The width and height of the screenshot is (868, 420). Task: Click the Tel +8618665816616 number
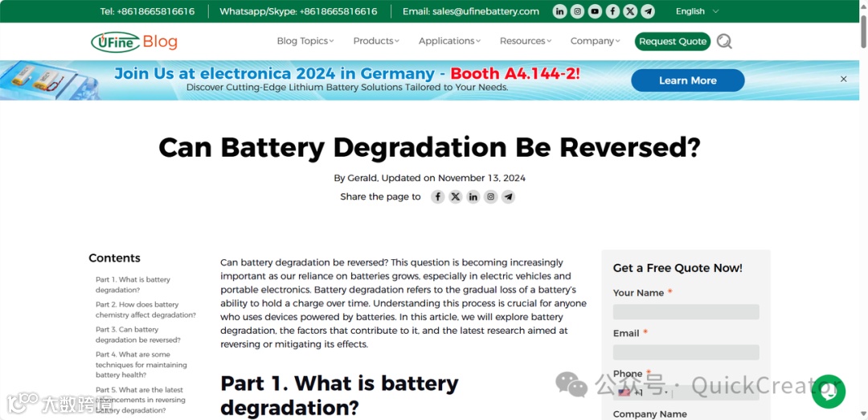[x=147, y=11]
